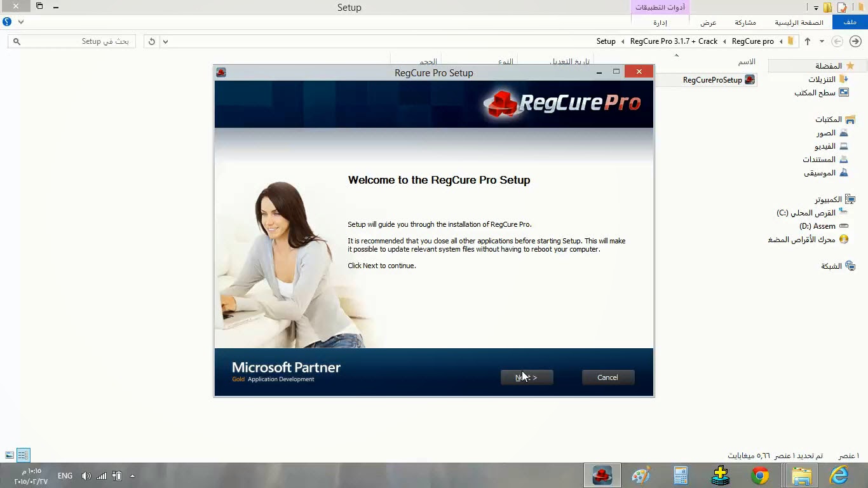The height and width of the screenshot is (488, 868).
Task: Open the recent locations dropdown arrow
Action: 822,41
